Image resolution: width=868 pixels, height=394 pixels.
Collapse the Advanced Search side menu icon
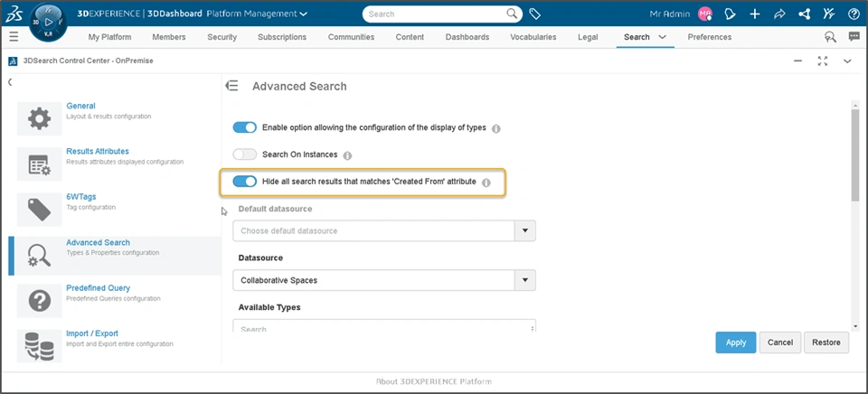[232, 86]
